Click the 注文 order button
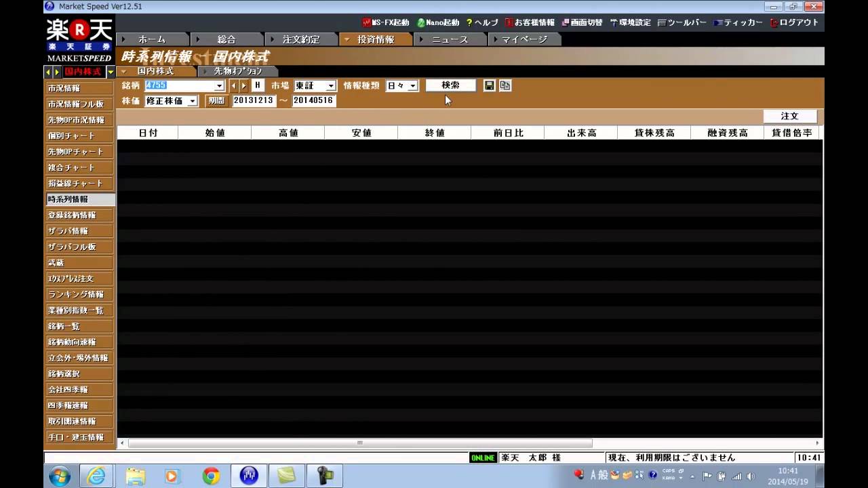 click(789, 117)
